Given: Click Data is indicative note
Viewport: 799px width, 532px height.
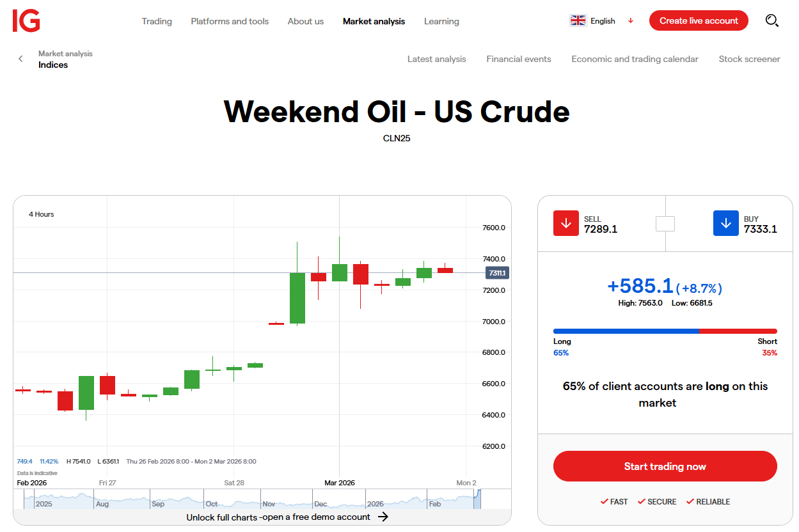Looking at the screenshot, I should [x=36, y=473].
